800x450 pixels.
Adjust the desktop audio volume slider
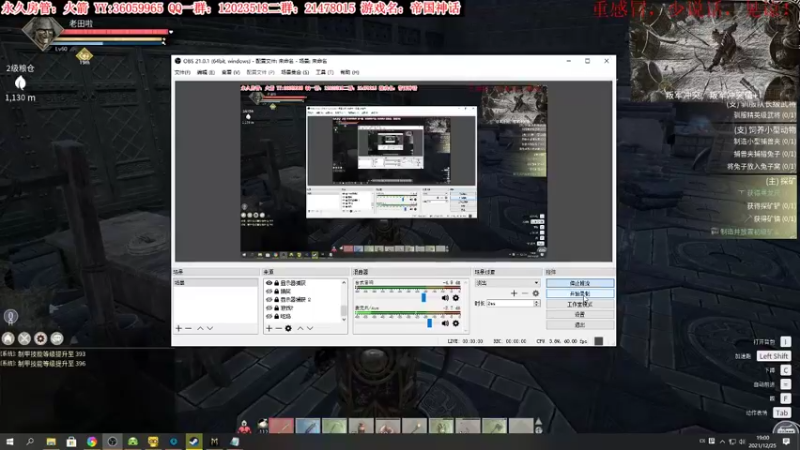tap(423, 297)
